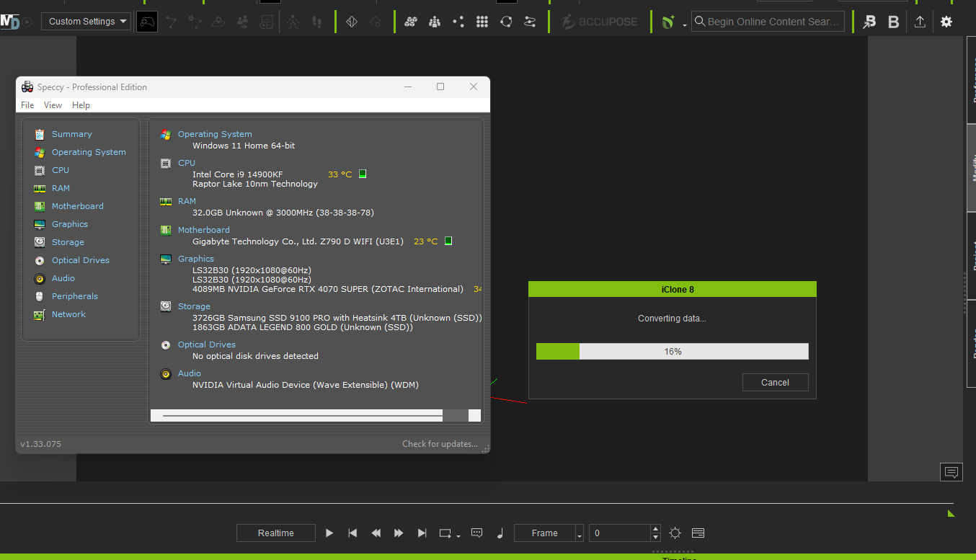Image resolution: width=976 pixels, height=560 pixels.
Task: Toggle the music note sound button
Action: 500,533
